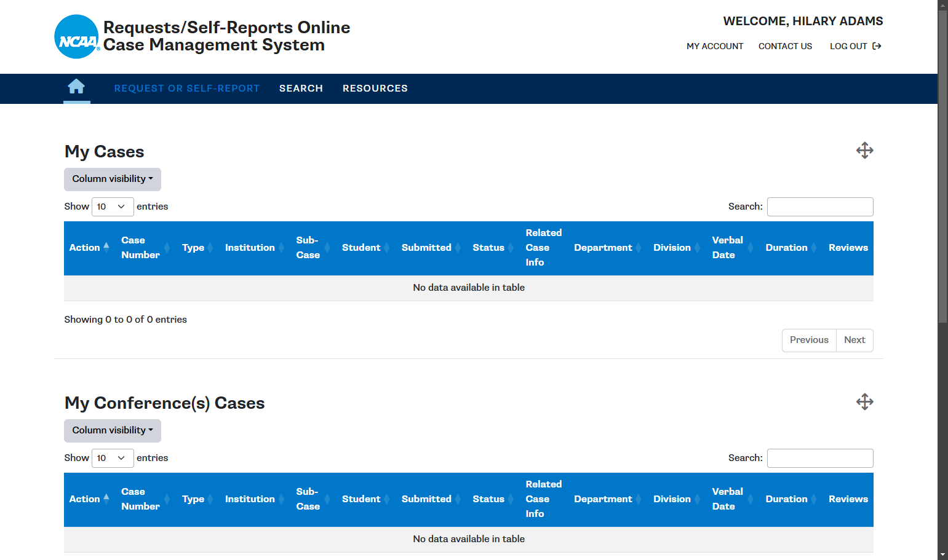Image resolution: width=948 pixels, height=560 pixels.
Task: Open My Account page
Action: click(715, 46)
